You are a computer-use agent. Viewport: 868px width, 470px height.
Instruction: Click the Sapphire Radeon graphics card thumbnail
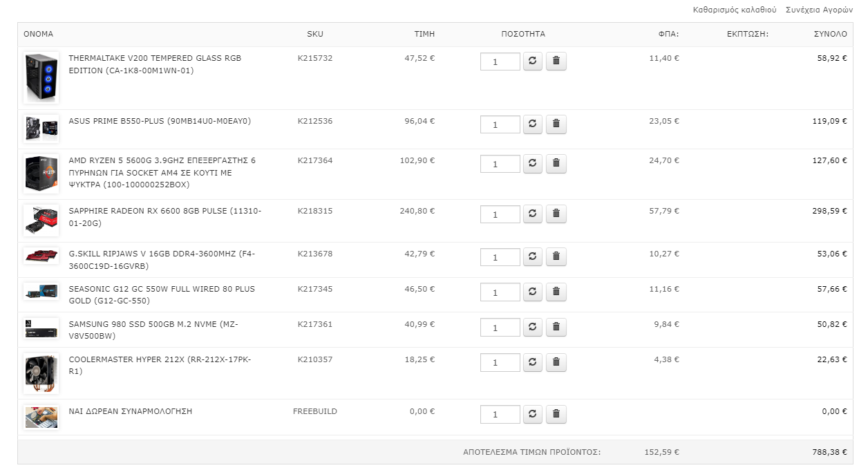click(x=41, y=220)
